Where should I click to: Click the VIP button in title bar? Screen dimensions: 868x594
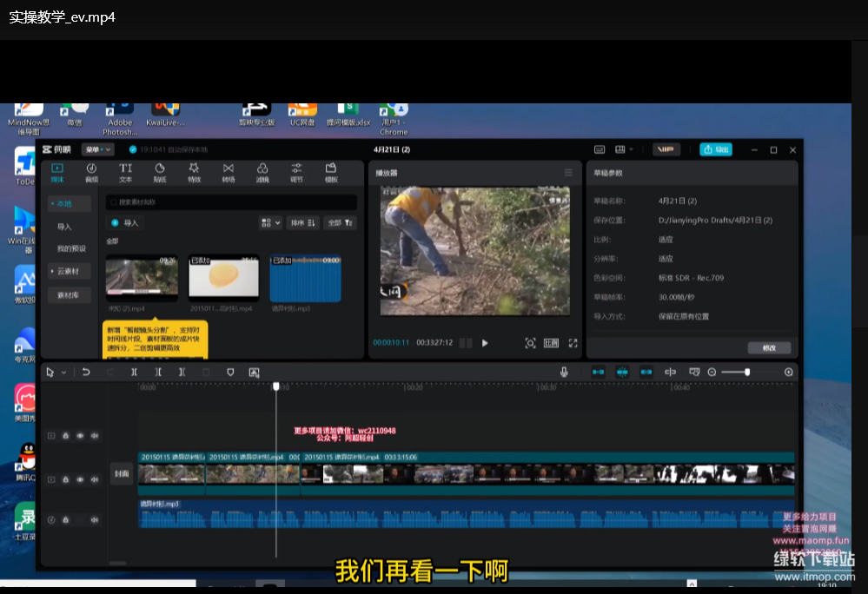coord(666,149)
